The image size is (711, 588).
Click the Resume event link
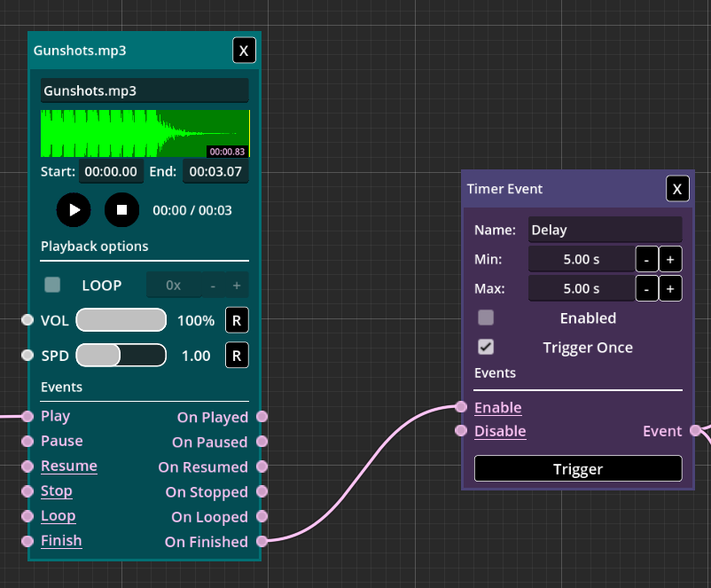tap(68, 466)
